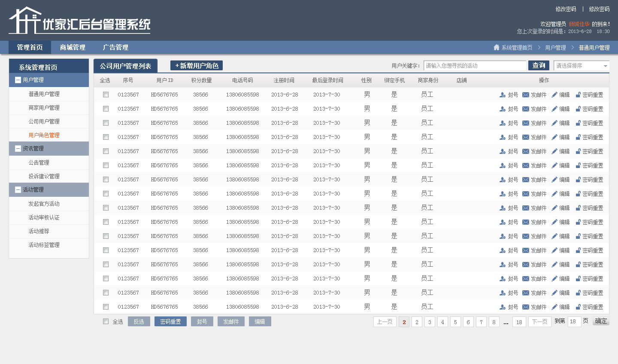Collapse the 资讯管理 sidebar section
Image resolution: width=618 pixels, height=364 pixels.
pos(18,148)
